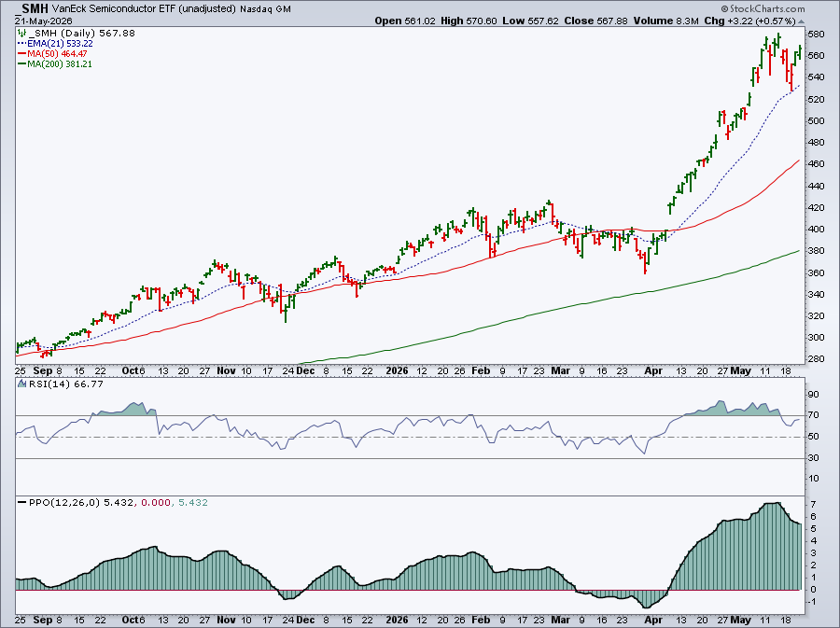Click the up triangle next to Chg
Screen dimensions: 840x628
[x=802, y=21]
